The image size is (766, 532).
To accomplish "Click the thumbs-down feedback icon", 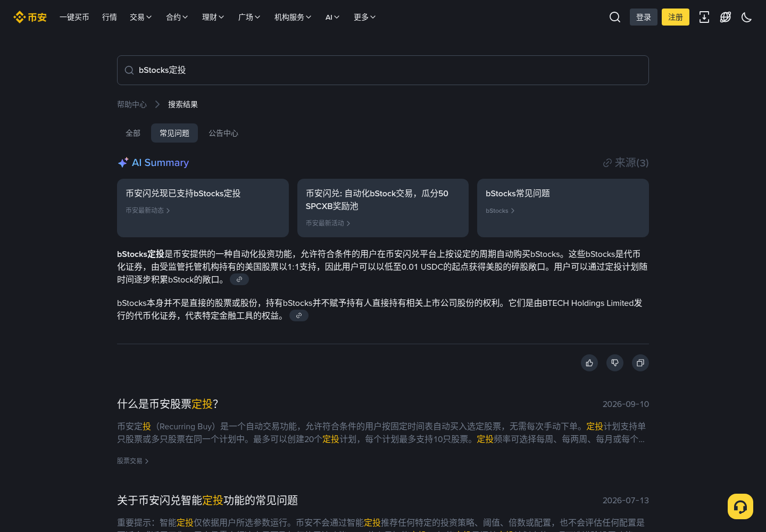I will coord(615,363).
